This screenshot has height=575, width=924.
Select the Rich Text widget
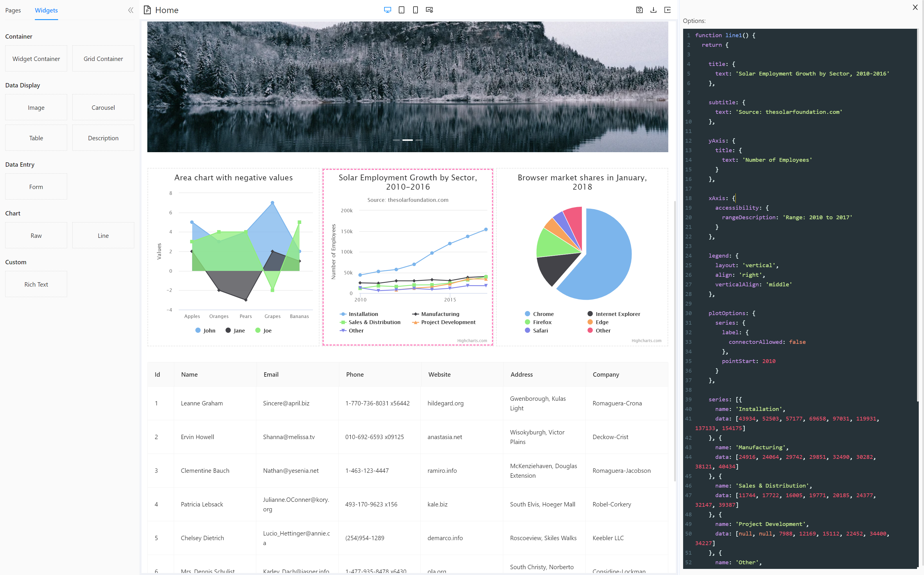tap(36, 285)
